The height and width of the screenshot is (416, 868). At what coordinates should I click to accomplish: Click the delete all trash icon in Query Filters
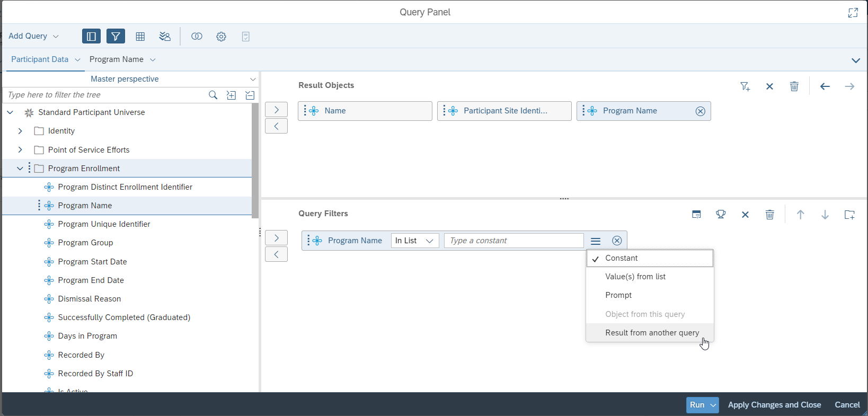(x=769, y=215)
